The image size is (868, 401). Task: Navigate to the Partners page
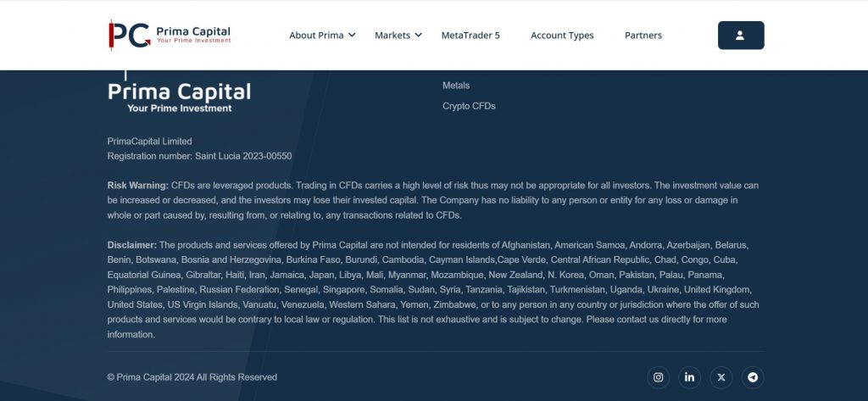[x=643, y=36]
